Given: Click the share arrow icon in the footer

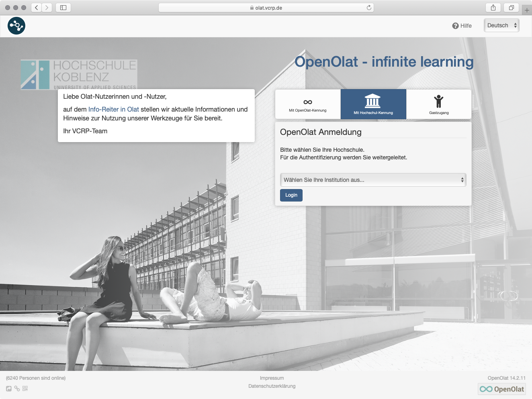Looking at the screenshot, I should [x=9, y=389].
